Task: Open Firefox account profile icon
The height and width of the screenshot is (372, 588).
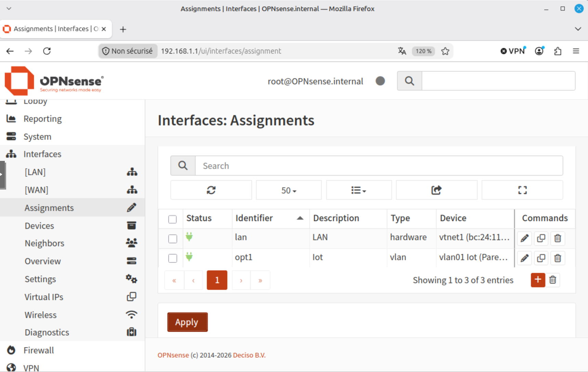Action: coord(539,51)
